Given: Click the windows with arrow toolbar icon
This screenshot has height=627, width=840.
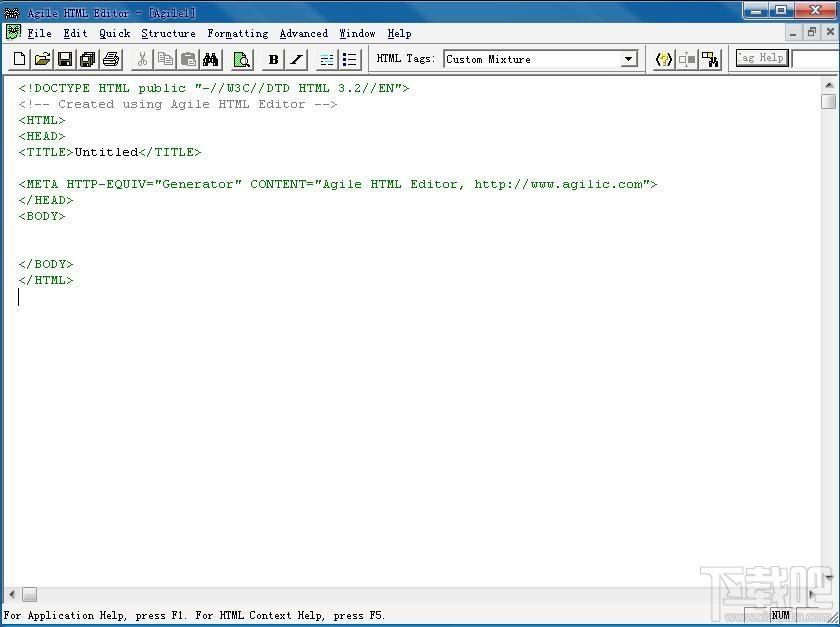Looking at the screenshot, I should [x=711, y=59].
